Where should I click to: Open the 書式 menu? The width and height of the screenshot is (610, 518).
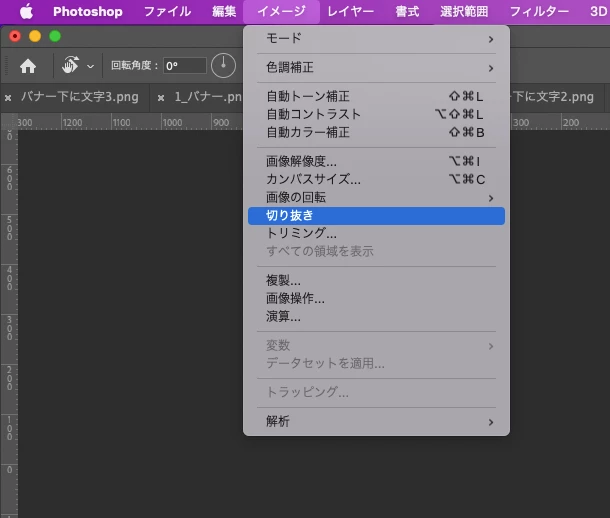(x=407, y=12)
